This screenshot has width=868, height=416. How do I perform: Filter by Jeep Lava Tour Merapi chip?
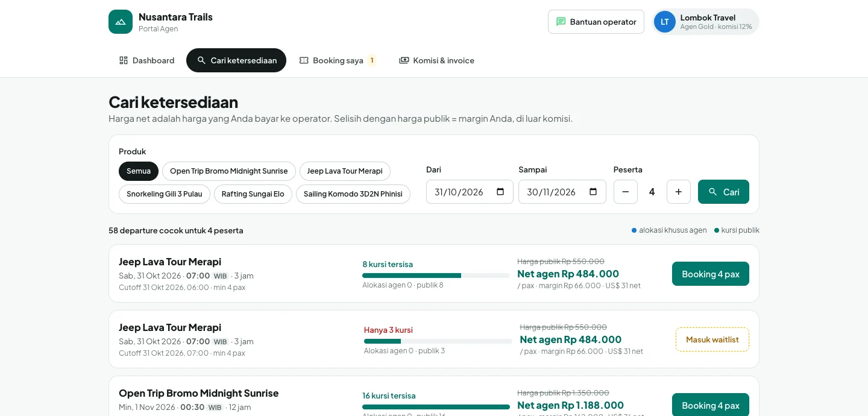point(345,171)
